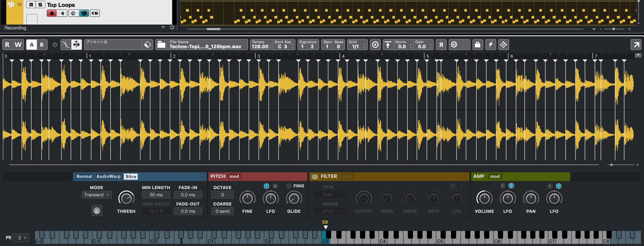Toggle the One Shot lightning icon
Screen dimensions: 644x246
pos(491,45)
